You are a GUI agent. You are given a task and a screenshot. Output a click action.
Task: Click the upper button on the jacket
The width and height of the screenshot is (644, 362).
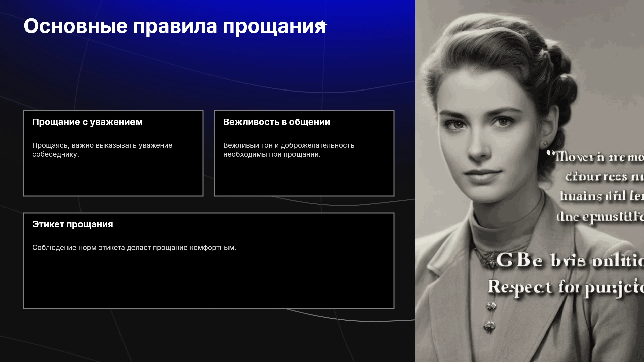tap(491, 306)
